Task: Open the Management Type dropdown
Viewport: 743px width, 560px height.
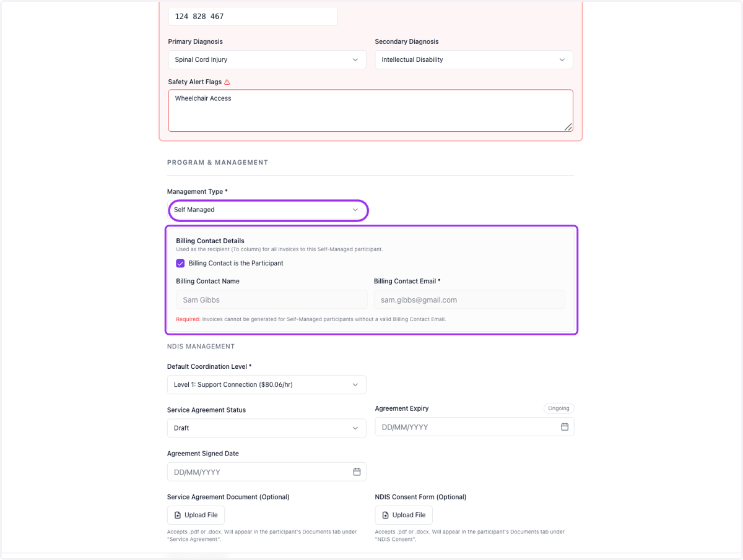Action: pyautogui.click(x=268, y=210)
